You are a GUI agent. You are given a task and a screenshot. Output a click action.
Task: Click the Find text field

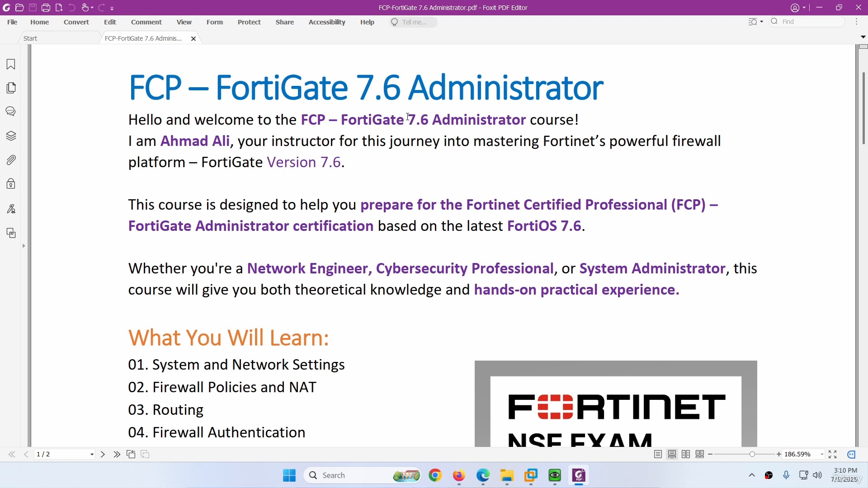click(x=807, y=22)
